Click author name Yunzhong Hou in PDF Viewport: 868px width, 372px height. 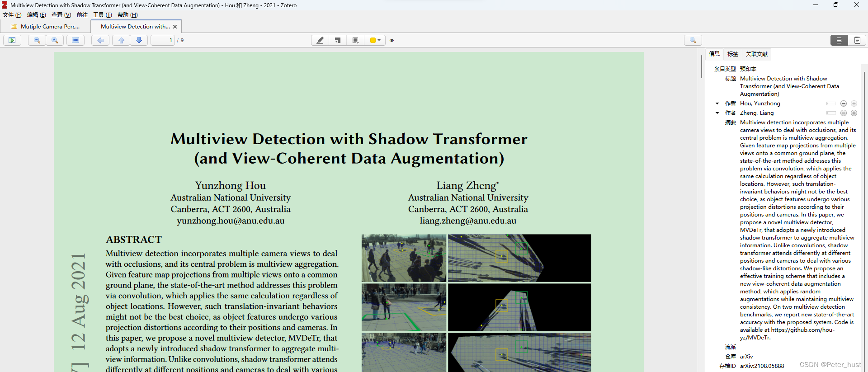coord(231,185)
